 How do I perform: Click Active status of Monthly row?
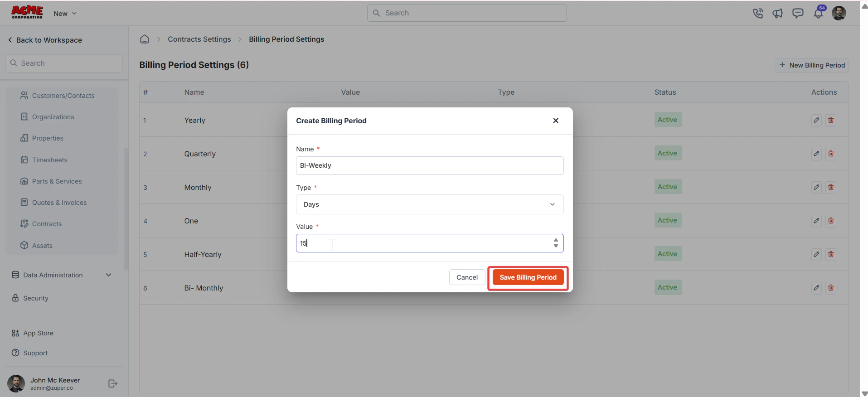coord(668,187)
